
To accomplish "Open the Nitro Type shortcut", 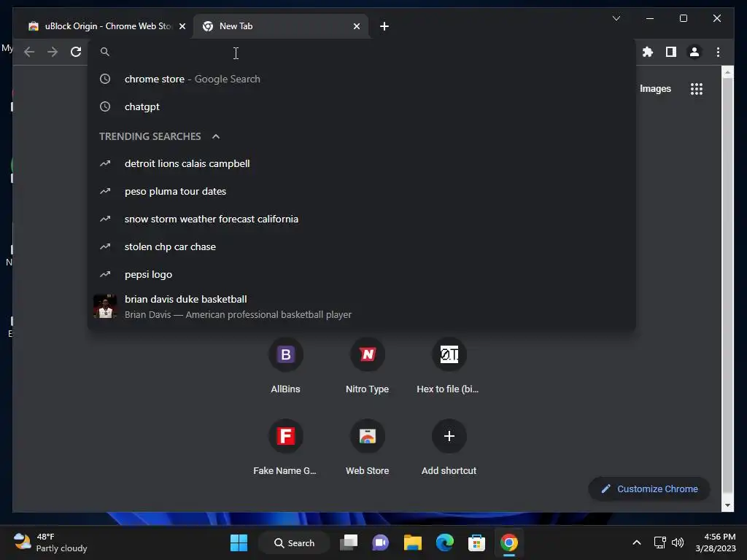I will (368, 365).
